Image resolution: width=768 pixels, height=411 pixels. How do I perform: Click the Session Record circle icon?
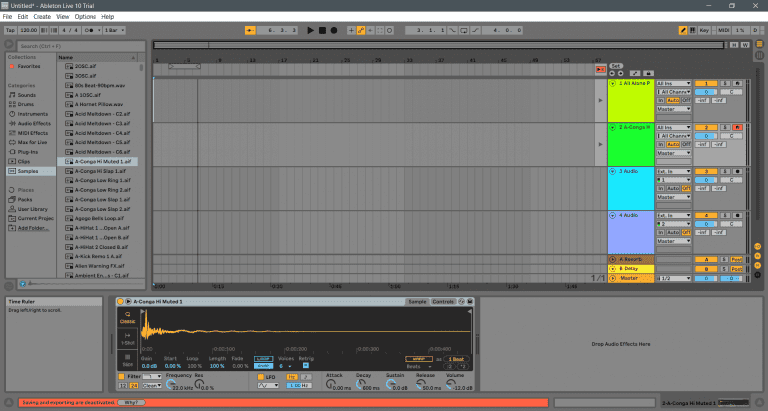coord(390,30)
